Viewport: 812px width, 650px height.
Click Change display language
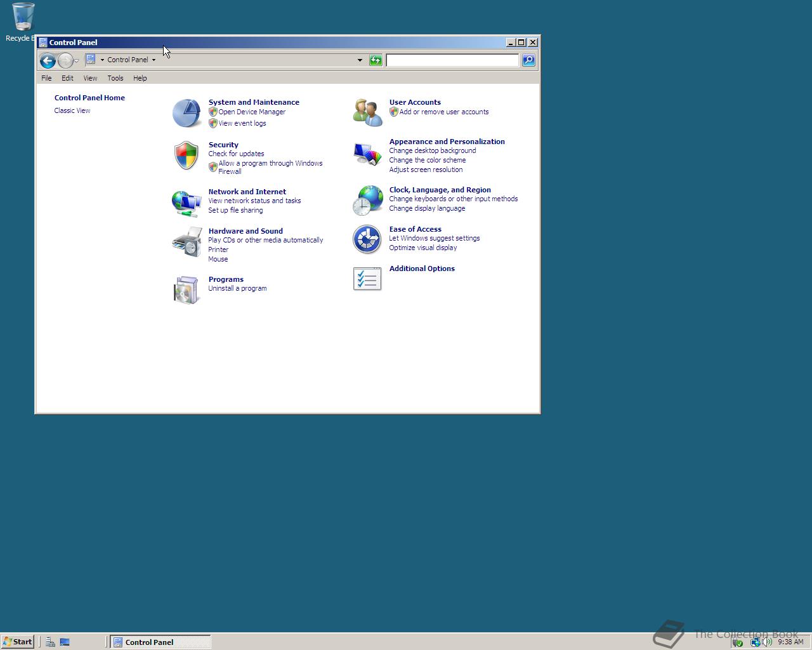point(427,208)
